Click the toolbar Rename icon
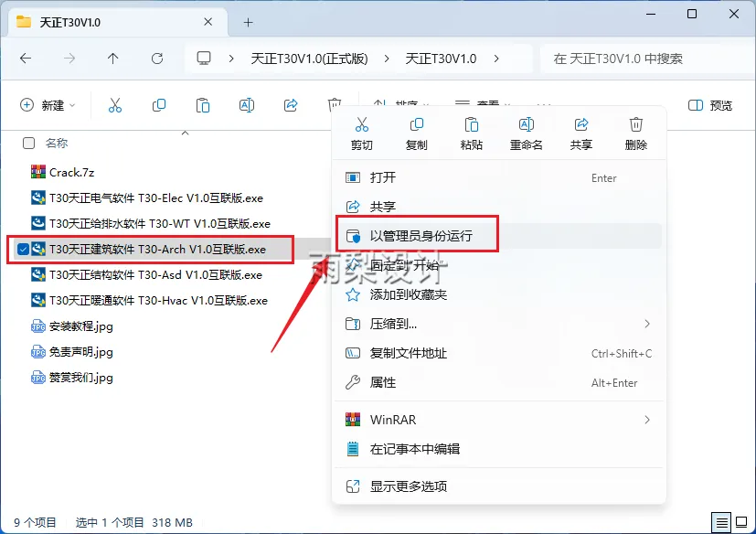Viewport: 756px width, 534px height. (x=247, y=105)
